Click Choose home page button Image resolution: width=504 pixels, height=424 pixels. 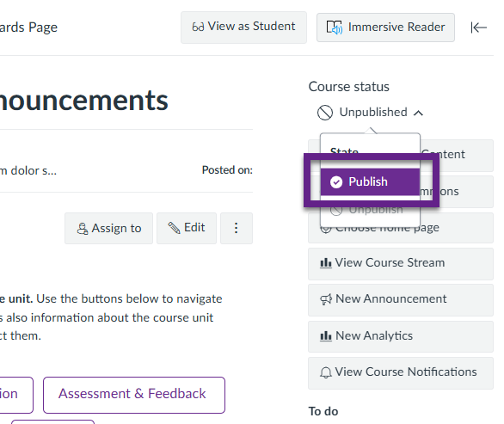pos(401,228)
